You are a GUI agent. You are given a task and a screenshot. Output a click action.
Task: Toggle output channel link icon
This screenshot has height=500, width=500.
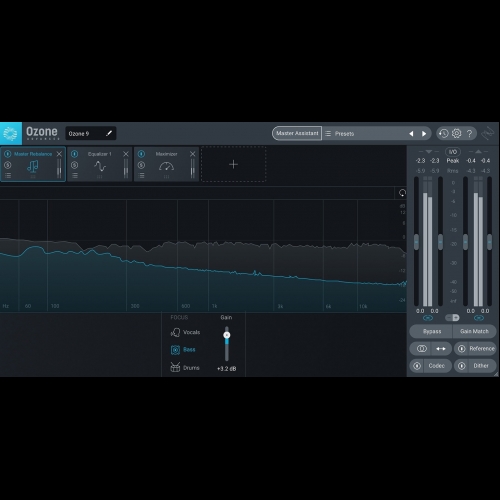pos(479,318)
